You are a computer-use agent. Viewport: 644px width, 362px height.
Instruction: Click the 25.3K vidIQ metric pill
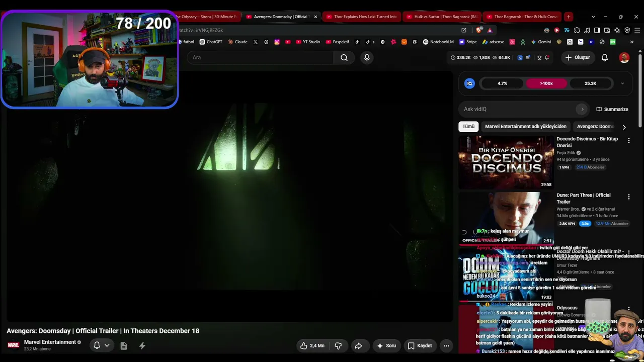pos(590,83)
